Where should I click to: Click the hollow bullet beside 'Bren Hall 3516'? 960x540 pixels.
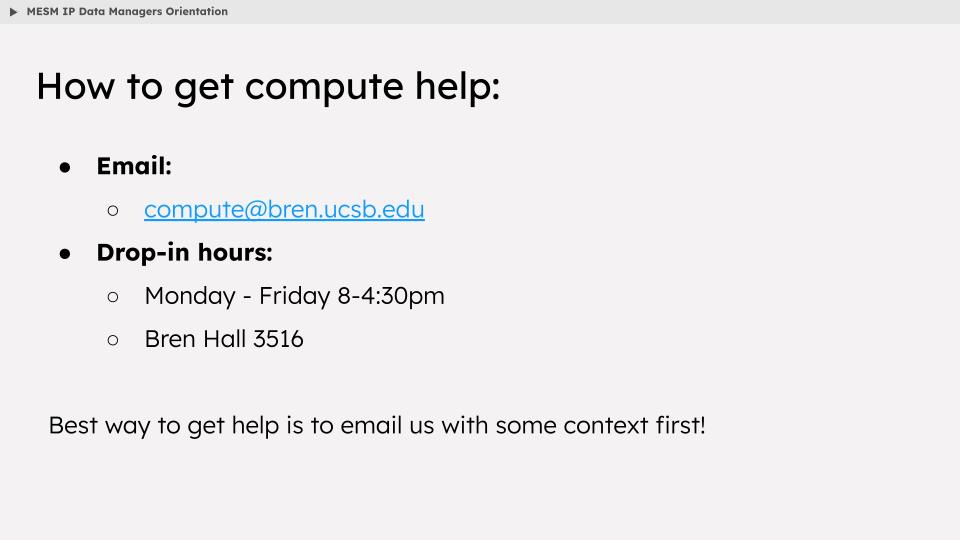(113, 340)
